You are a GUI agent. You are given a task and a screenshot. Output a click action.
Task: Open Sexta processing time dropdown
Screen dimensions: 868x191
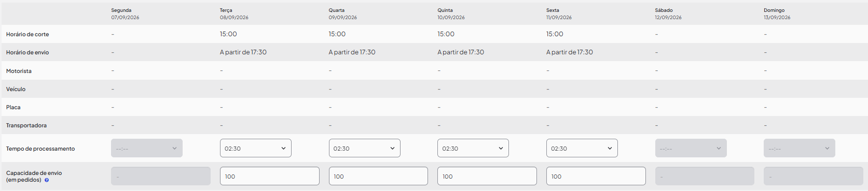point(582,148)
